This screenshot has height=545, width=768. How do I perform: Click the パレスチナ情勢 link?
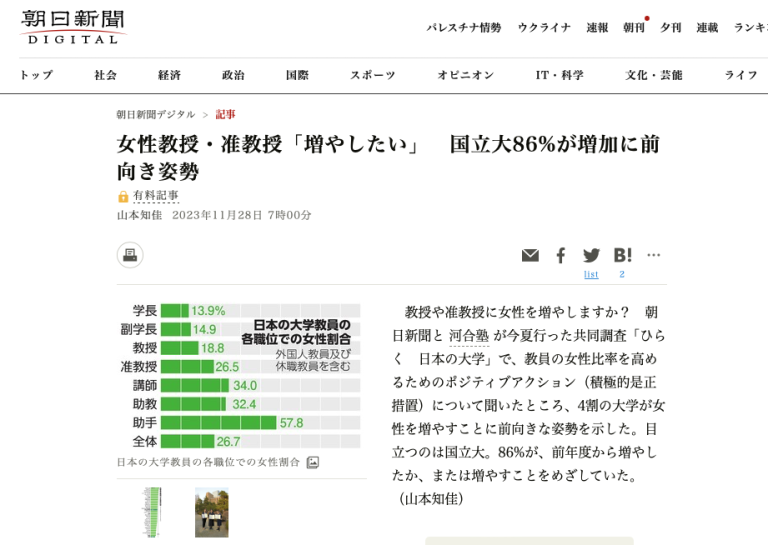coord(464,28)
